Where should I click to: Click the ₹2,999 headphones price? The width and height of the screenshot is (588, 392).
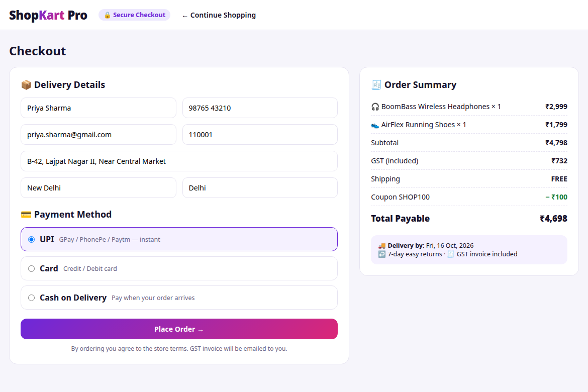click(556, 107)
